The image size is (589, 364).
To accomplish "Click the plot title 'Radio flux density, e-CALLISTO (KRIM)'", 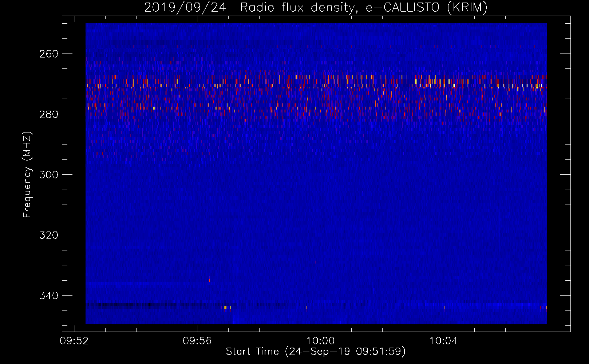I will 363,7.
